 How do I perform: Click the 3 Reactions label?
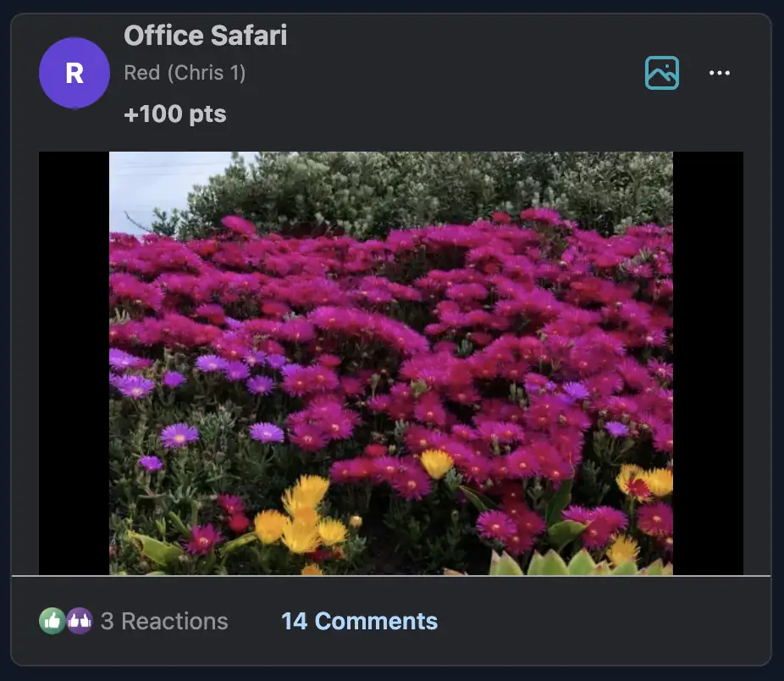pyautogui.click(x=166, y=621)
